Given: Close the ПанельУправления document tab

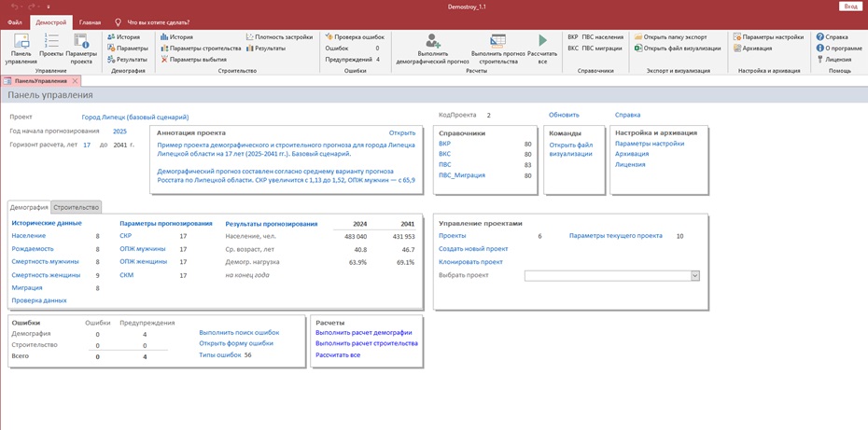Looking at the screenshot, I should (76, 81).
